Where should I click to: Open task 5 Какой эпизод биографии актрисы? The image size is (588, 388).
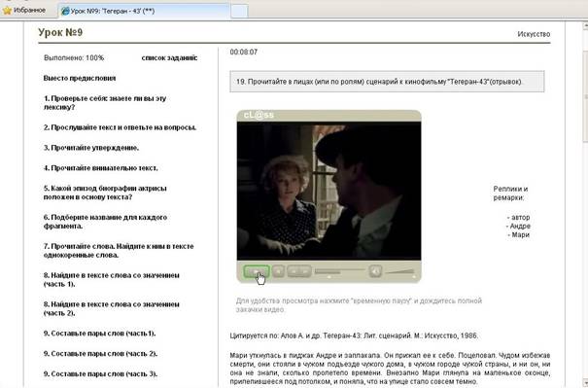105,193
